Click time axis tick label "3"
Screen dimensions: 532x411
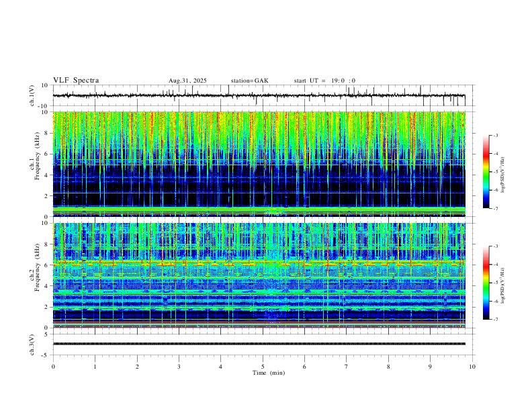point(179,367)
